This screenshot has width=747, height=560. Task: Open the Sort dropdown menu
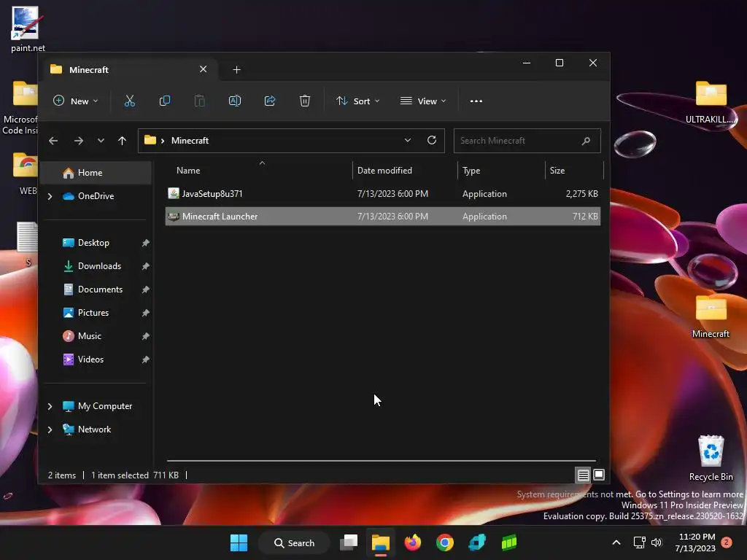(357, 101)
